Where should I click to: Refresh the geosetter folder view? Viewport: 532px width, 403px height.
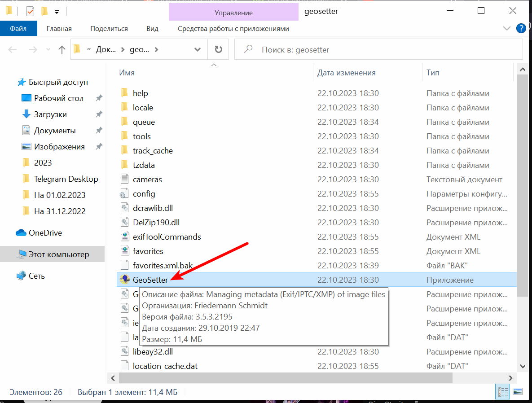pyautogui.click(x=219, y=49)
